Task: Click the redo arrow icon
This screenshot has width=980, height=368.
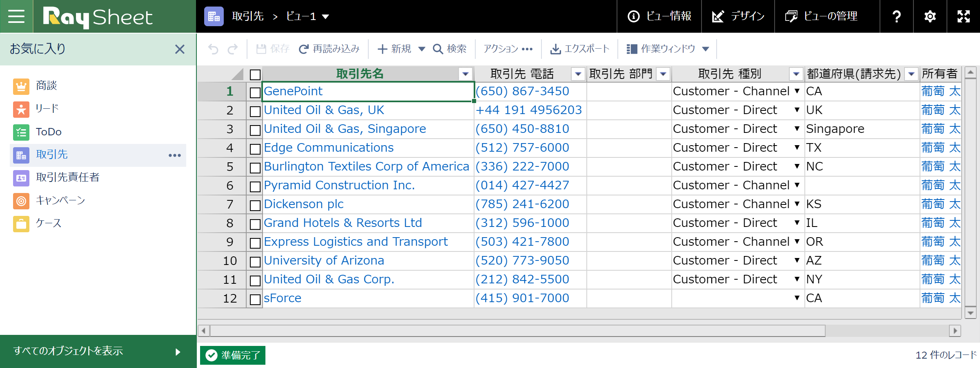Action: (233, 49)
